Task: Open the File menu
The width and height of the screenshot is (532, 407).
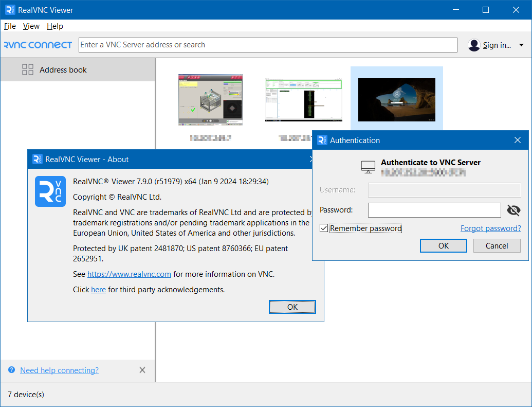Action: (x=10, y=26)
